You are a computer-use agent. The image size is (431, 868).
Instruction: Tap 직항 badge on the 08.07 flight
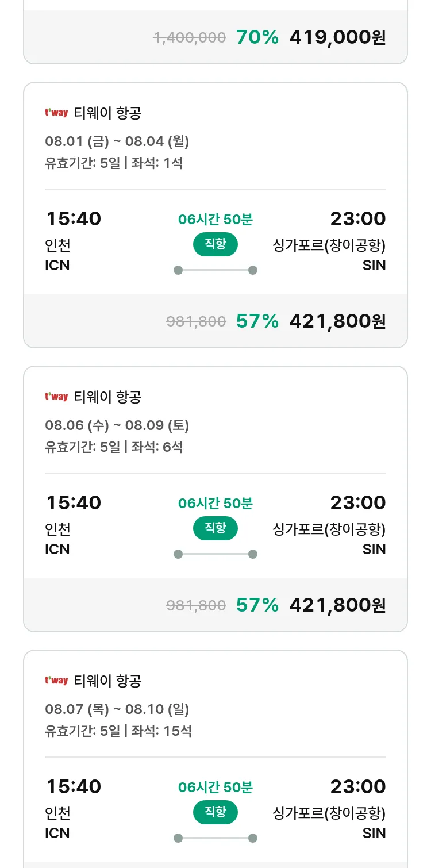tap(215, 812)
